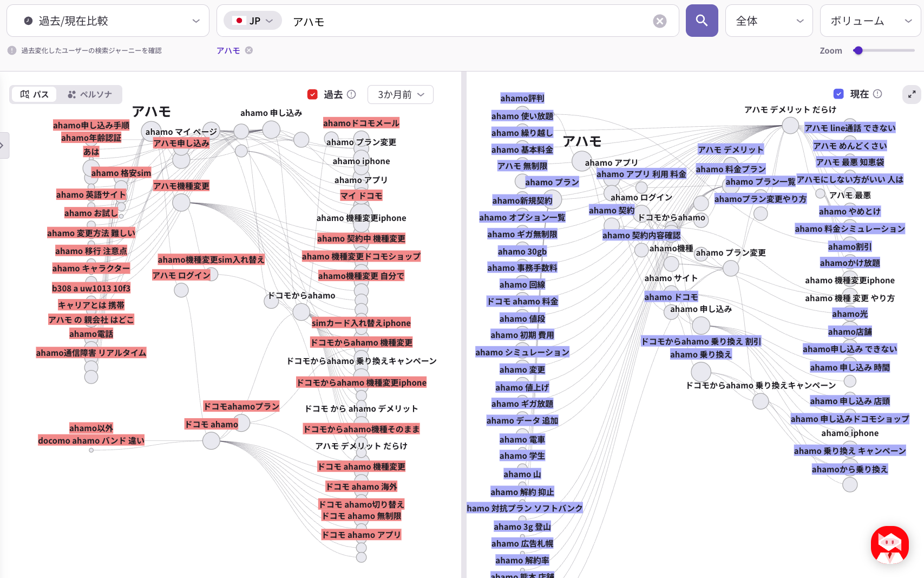Open the ボリューム dropdown
This screenshot has height=578, width=924.
pos(870,21)
